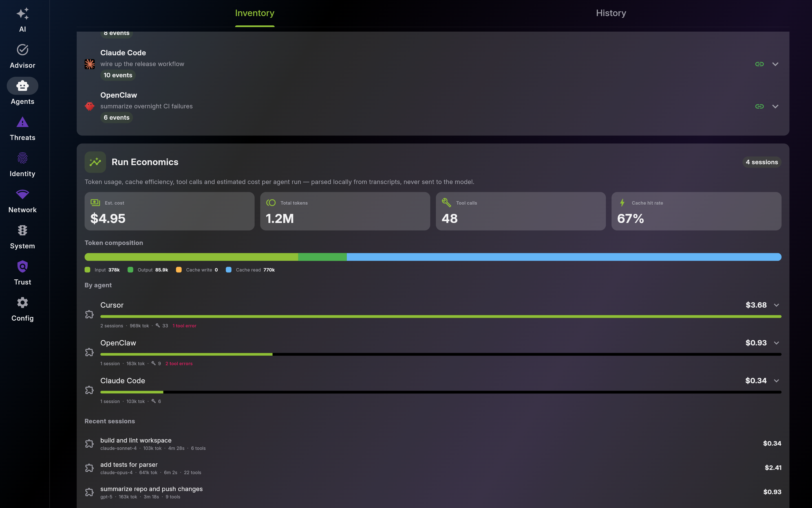This screenshot has height=508, width=812.
Task: Click the Tool calls 48 card
Action: (x=521, y=211)
